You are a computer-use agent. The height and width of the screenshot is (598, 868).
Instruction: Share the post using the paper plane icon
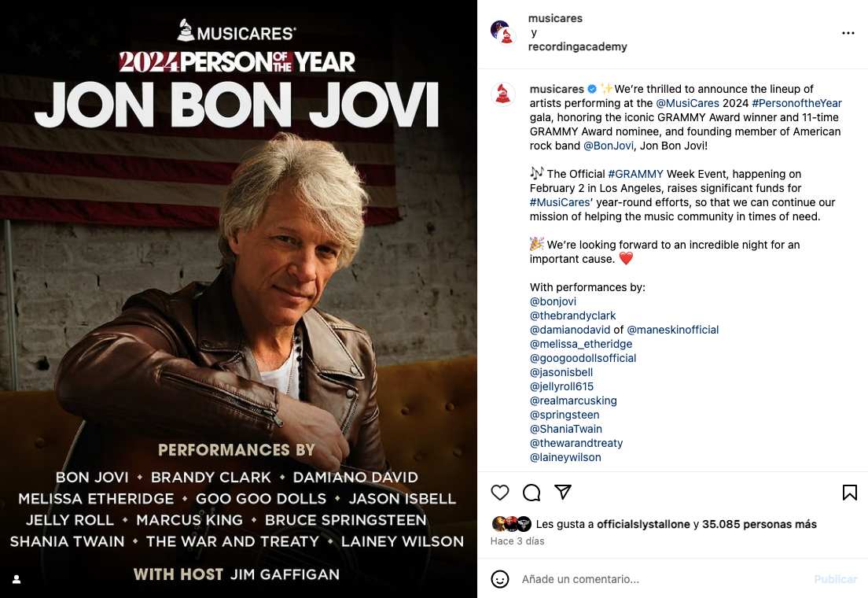point(563,492)
